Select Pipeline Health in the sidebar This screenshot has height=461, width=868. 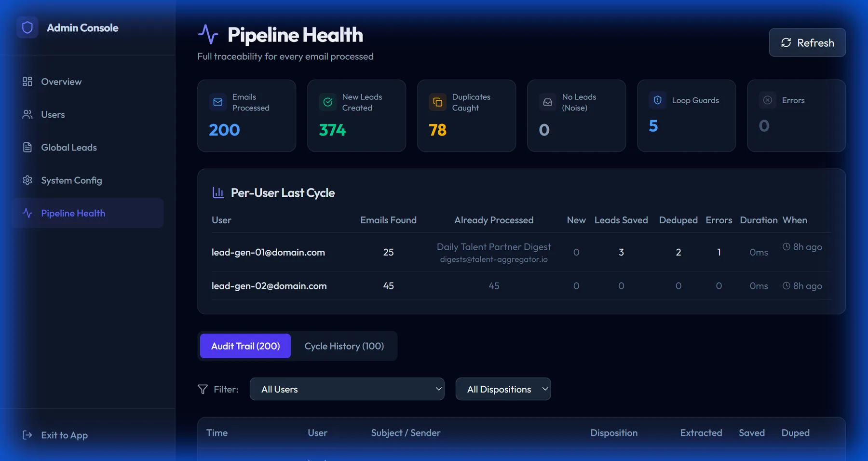pos(88,213)
